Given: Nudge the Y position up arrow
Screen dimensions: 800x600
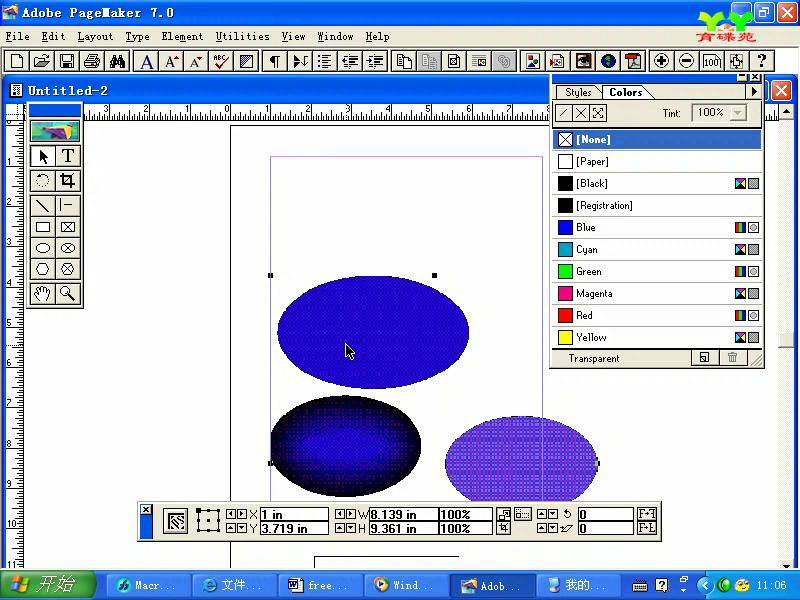Looking at the screenshot, I should coord(231,528).
